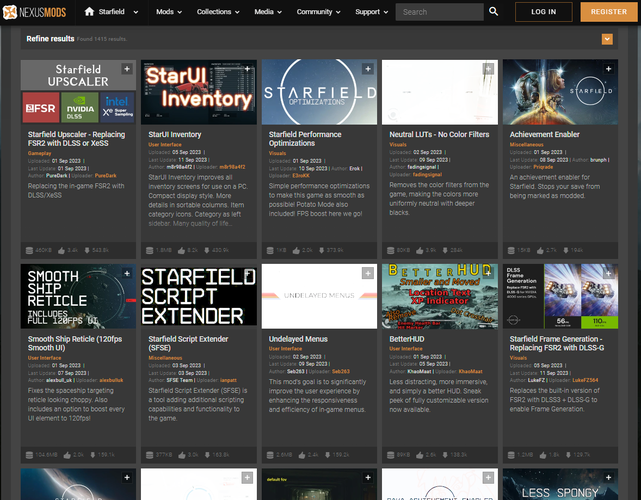Click plus icon on Undelayed Menus thumbnail
Screen dimensions: 641x500
(x=368, y=273)
